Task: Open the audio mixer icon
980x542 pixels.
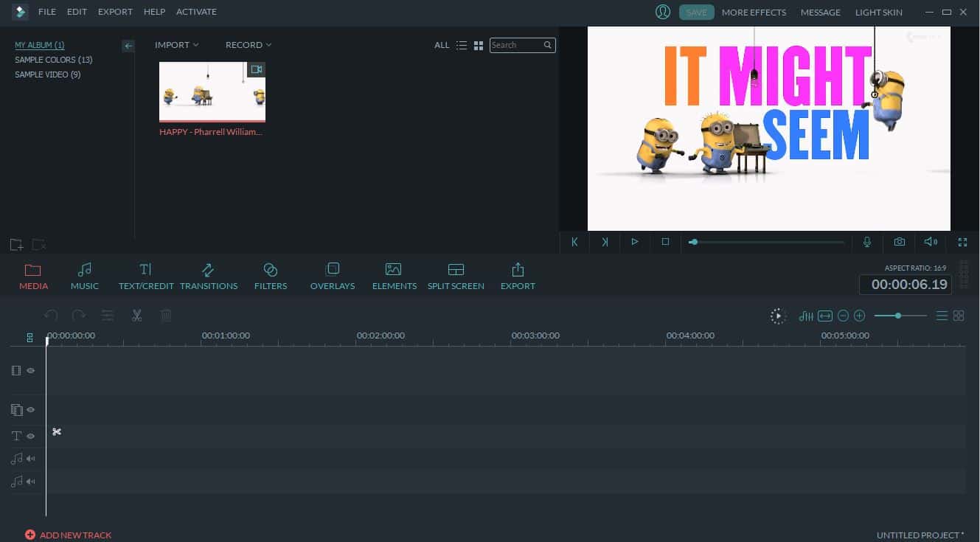Action: [806, 316]
